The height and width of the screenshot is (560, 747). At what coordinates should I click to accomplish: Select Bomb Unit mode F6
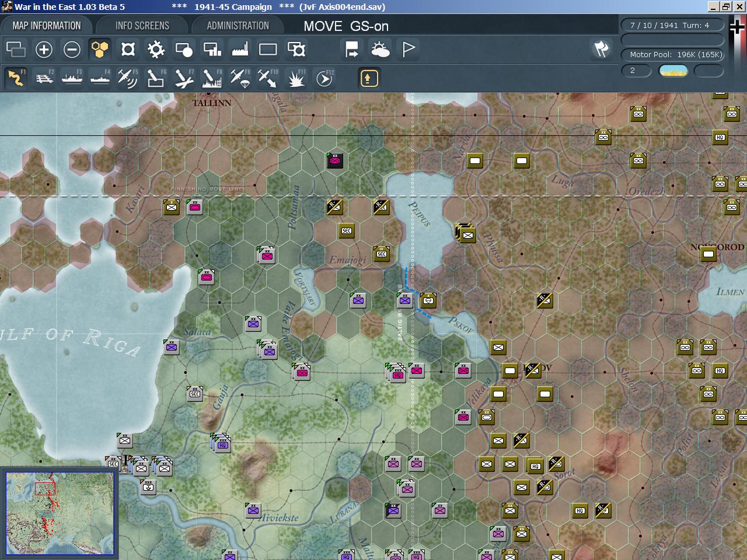tap(156, 78)
